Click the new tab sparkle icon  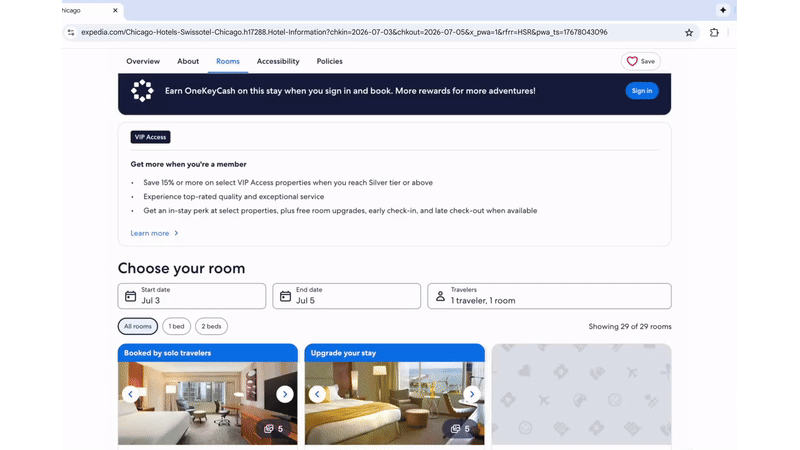tap(723, 10)
